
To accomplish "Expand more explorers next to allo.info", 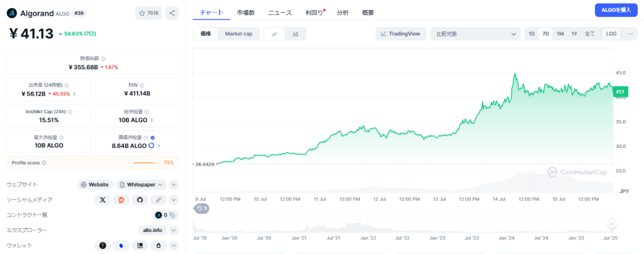I will 174,230.
